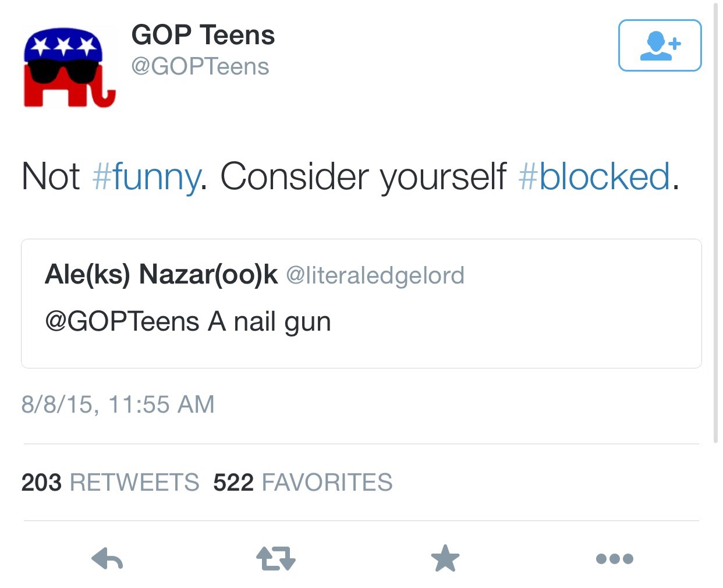723x588 pixels.
Task: Click the GOP Teens display name
Action: 203,35
